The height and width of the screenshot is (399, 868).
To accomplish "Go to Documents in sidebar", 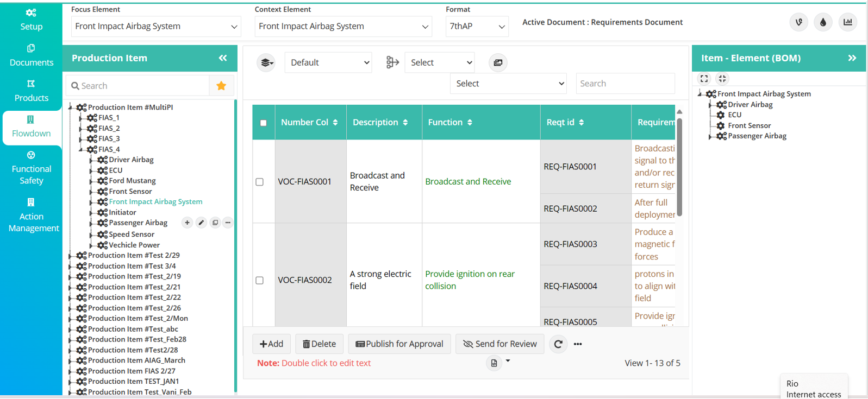I will (31, 55).
